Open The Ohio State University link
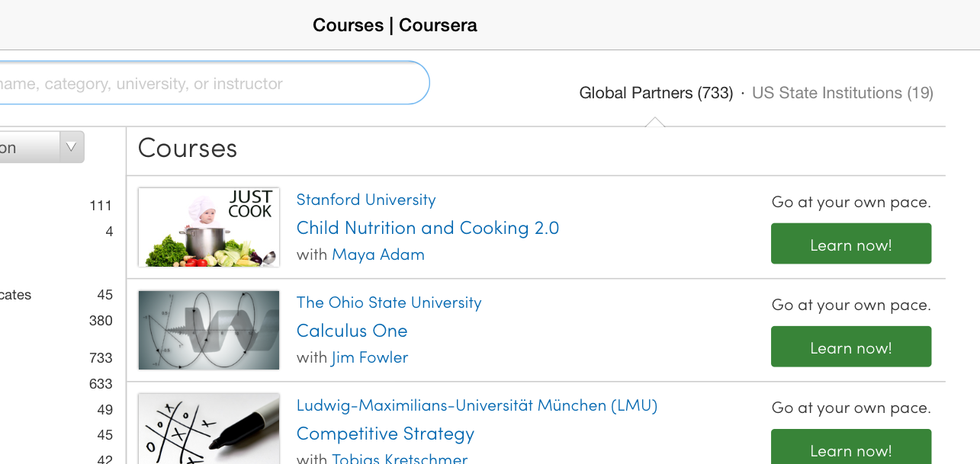This screenshot has width=980, height=464. [389, 302]
